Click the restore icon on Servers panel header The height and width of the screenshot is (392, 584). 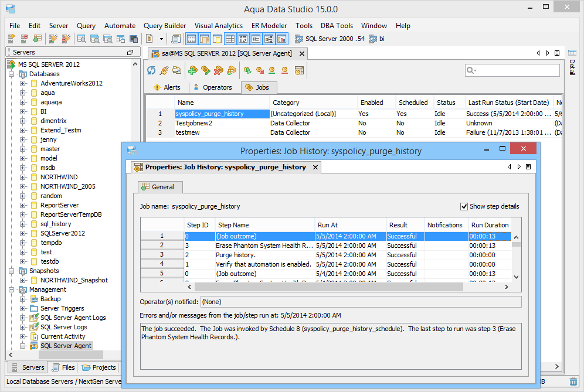coord(130,53)
